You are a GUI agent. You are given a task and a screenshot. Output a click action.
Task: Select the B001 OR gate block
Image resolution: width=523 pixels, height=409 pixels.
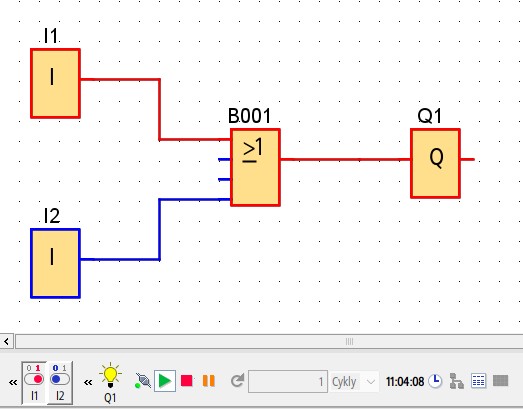255,167
